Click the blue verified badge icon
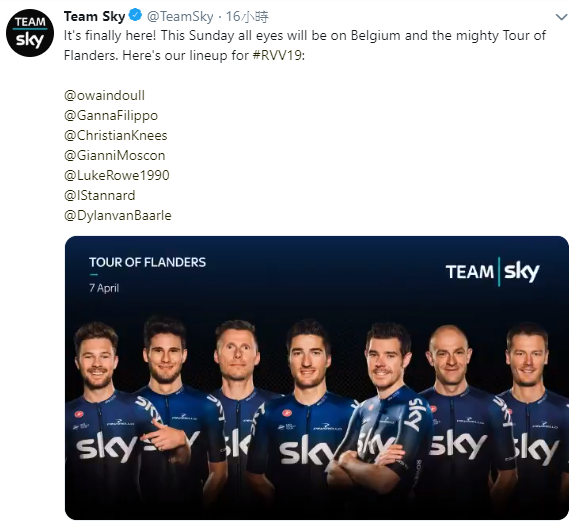 [x=136, y=16]
